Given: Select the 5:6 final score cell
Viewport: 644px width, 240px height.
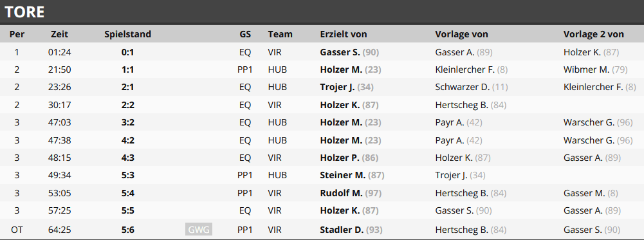Looking at the screenshot, I should (128, 230).
